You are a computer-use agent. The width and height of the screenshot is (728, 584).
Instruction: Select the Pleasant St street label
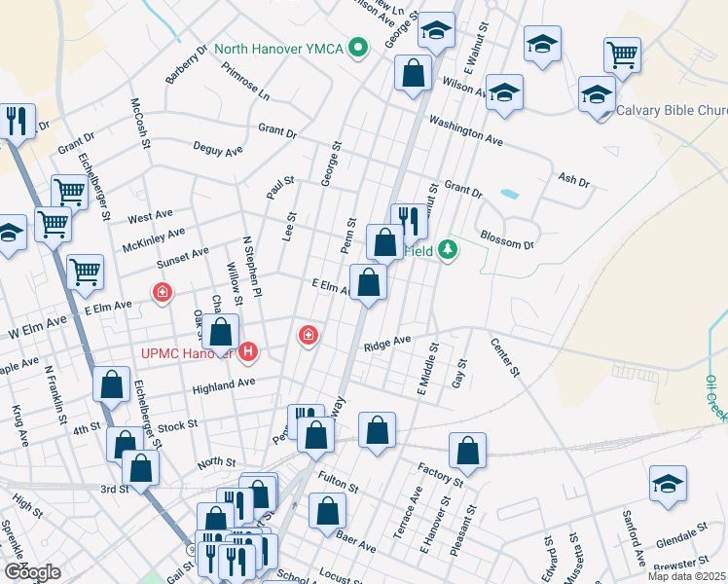463,530
